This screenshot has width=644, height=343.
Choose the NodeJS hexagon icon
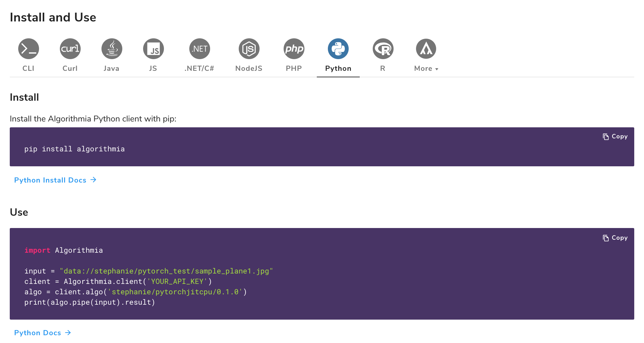coord(249,49)
